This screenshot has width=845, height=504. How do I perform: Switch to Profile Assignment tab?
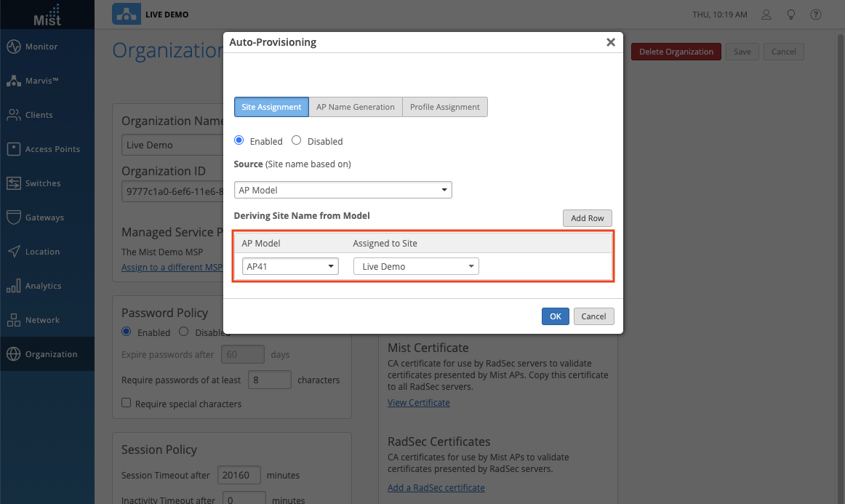point(444,107)
